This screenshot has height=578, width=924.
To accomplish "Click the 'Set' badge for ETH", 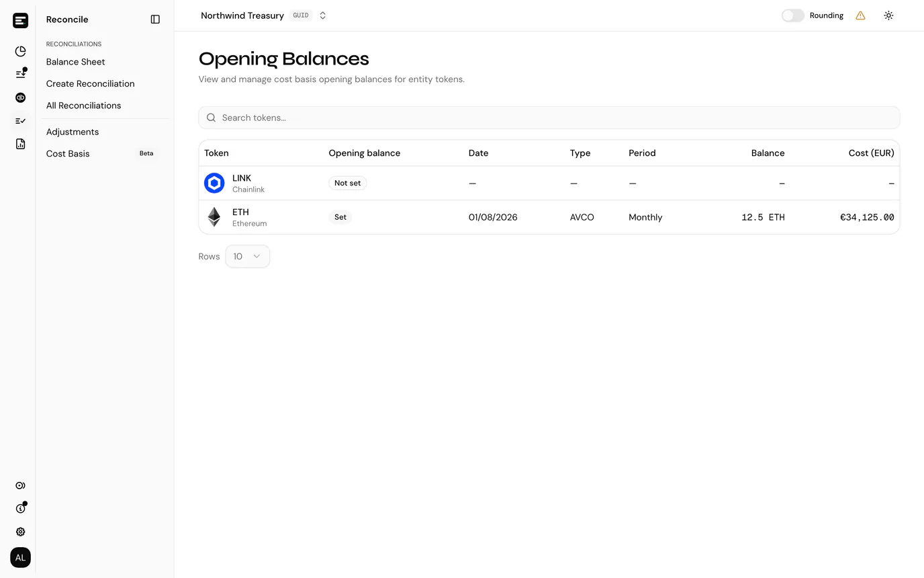I will pyautogui.click(x=340, y=217).
